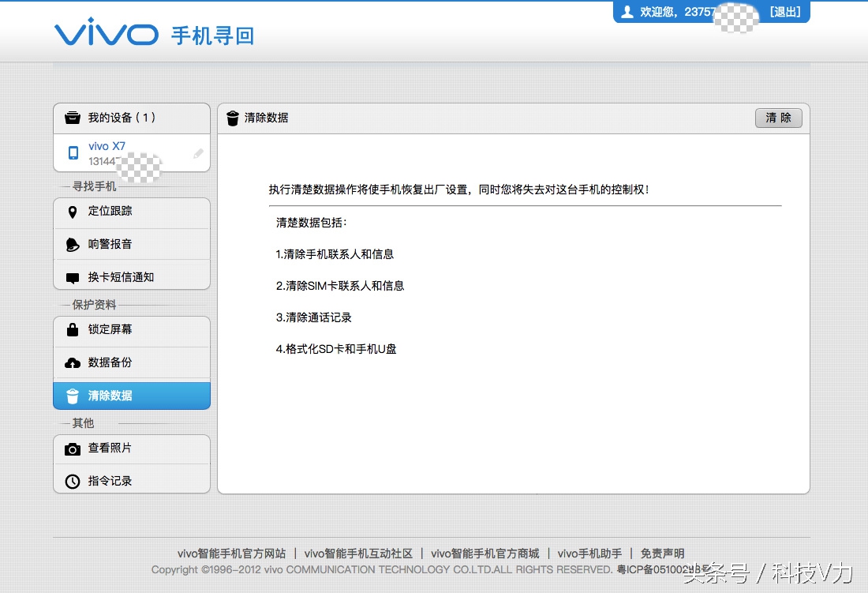
Task: Open 换卡短信通知 SIM change notification
Action: 73,275
